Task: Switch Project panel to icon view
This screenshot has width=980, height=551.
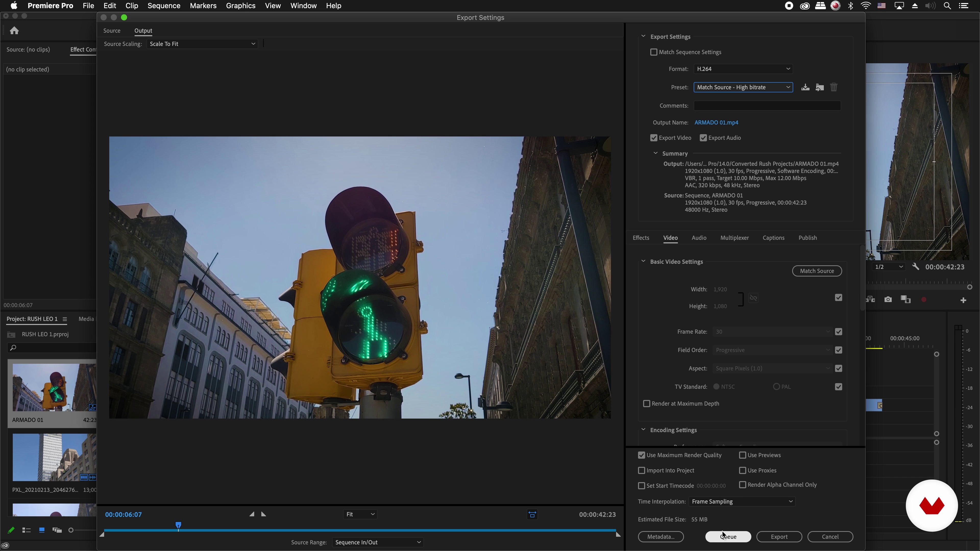Action: pos(42,530)
